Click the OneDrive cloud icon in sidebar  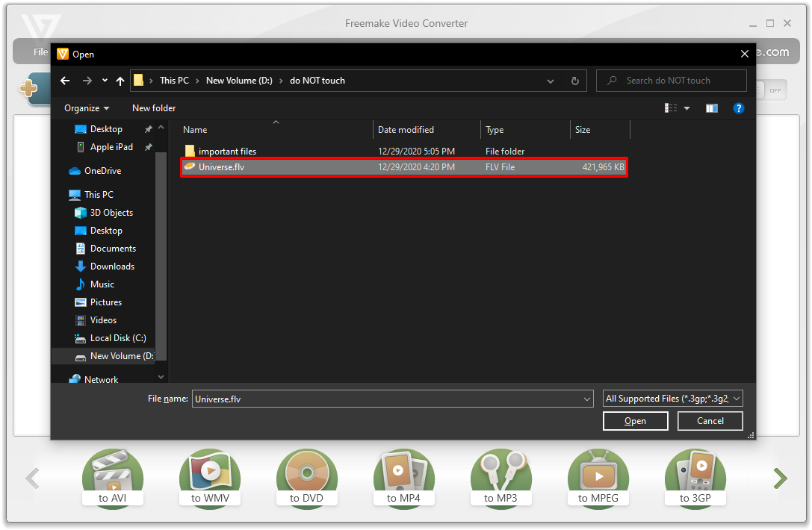tap(75, 171)
